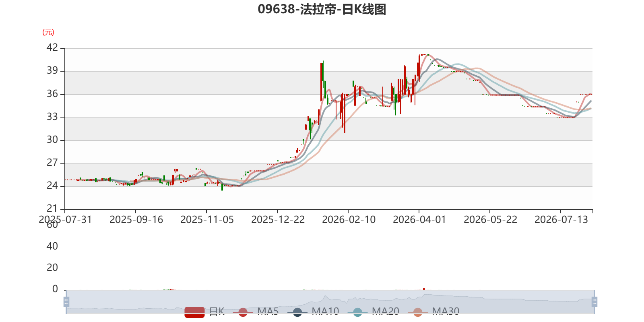Toggle MA30 series via its legend label

pyautogui.click(x=446, y=312)
